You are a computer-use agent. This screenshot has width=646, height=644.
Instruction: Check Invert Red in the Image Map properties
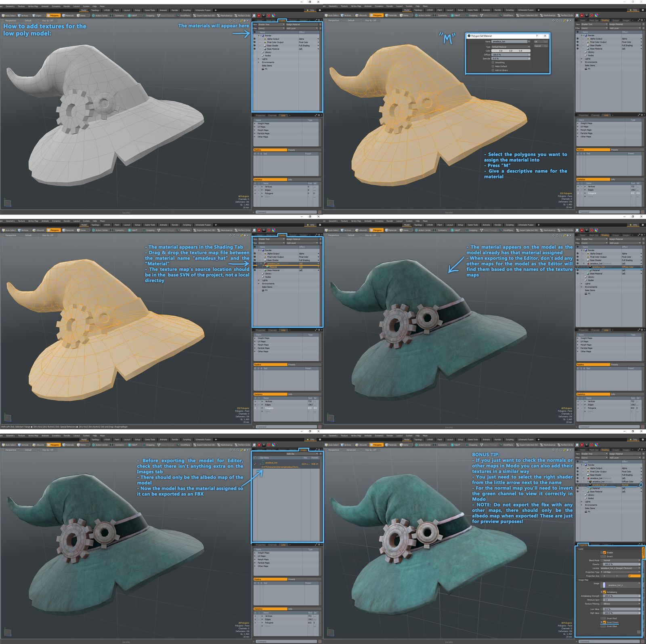tap(603, 619)
